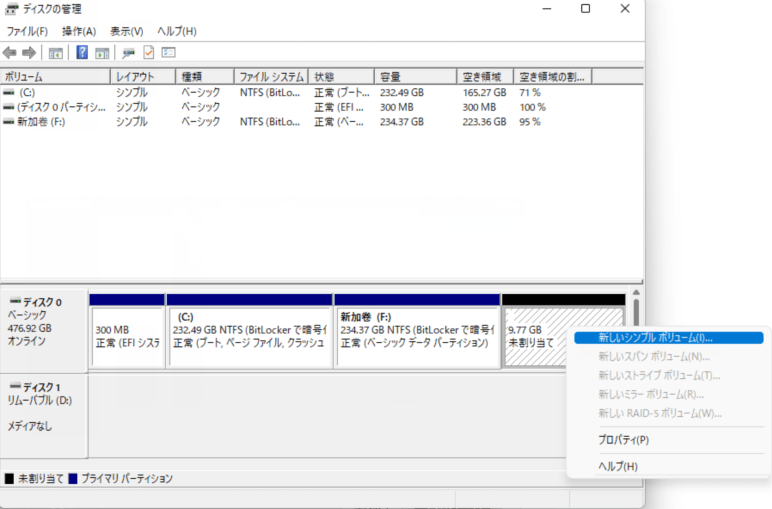Choose ヘルプ(H) in the context menu
Screen dimensions: 772x509
(x=617, y=466)
